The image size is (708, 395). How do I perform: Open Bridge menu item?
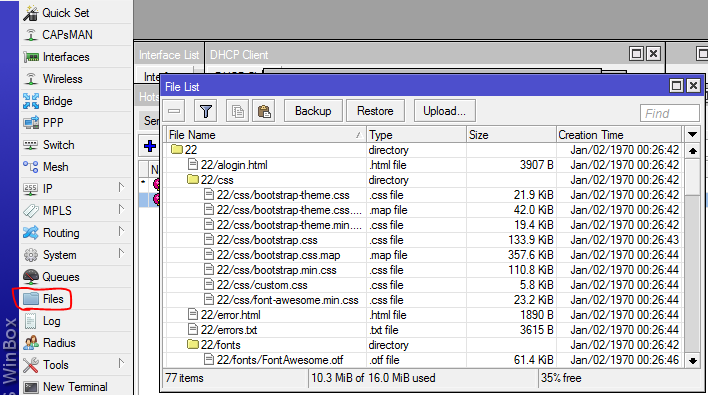[76, 101]
